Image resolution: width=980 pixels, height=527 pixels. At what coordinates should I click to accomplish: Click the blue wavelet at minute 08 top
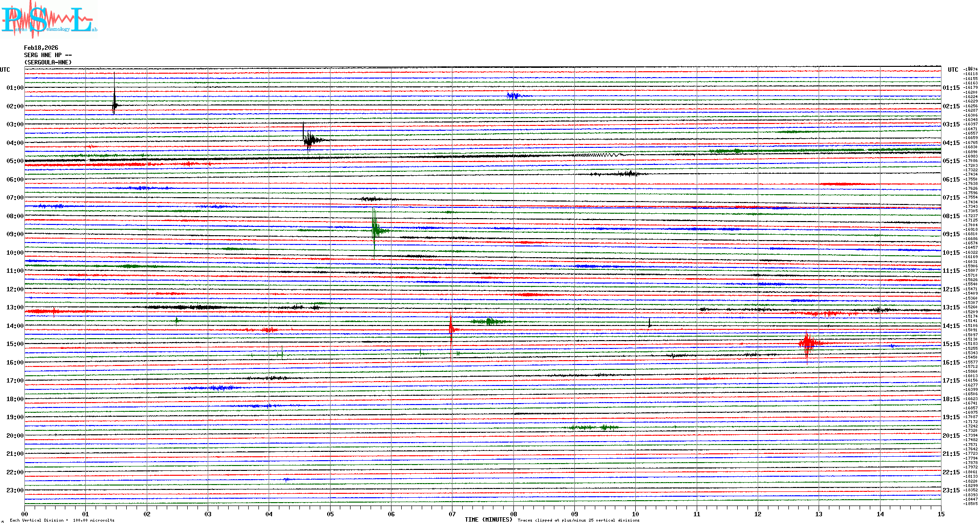click(x=513, y=96)
